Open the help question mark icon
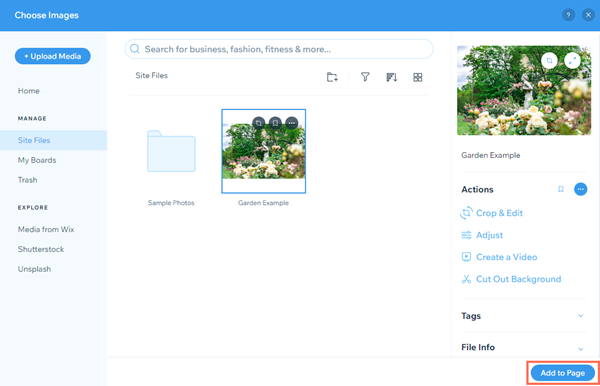Image resolution: width=600 pixels, height=386 pixels. pos(568,15)
